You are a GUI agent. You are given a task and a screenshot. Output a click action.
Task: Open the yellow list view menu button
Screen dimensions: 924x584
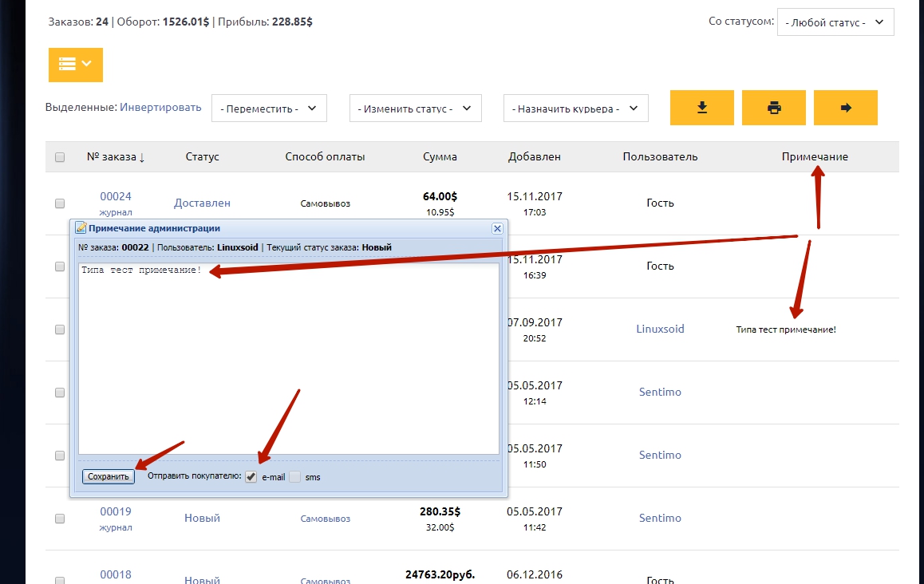[x=76, y=65]
